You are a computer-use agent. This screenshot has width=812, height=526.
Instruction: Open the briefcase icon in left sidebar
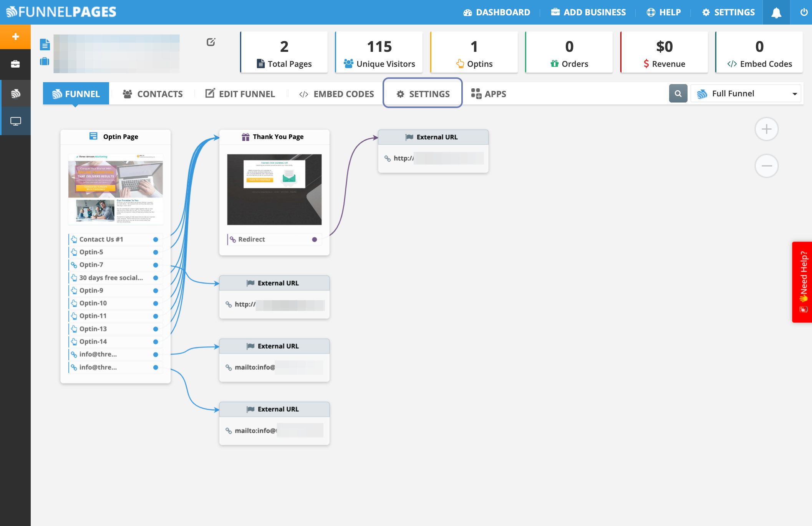[x=15, y=64]
